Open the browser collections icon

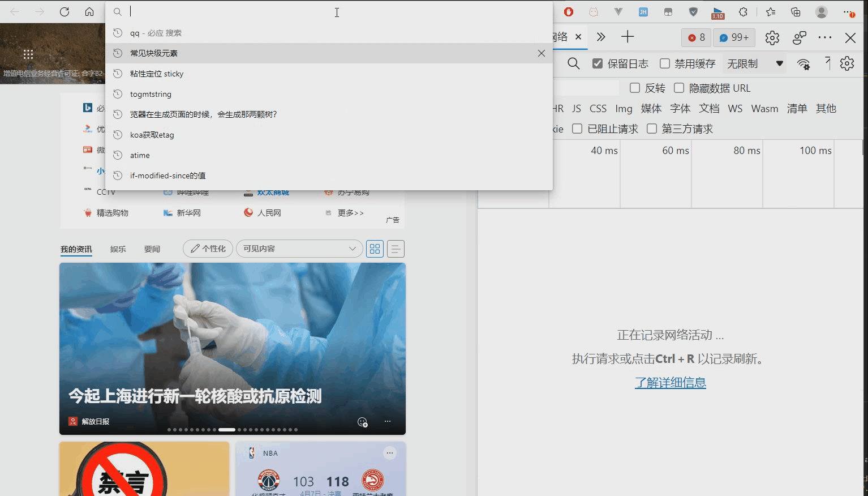tap(796, 12)
